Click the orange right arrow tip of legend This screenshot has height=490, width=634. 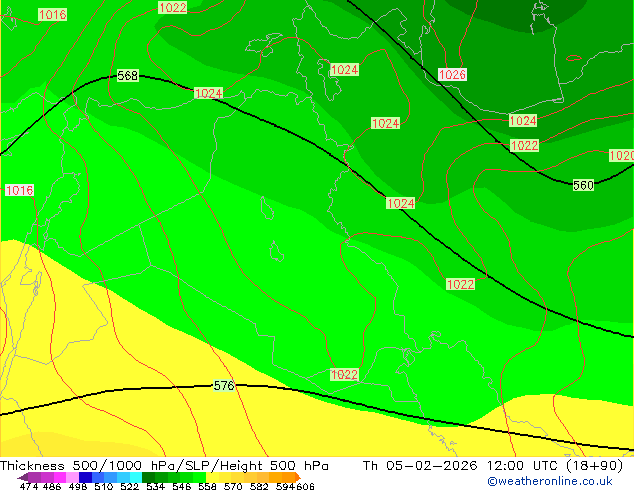(298, 477)
